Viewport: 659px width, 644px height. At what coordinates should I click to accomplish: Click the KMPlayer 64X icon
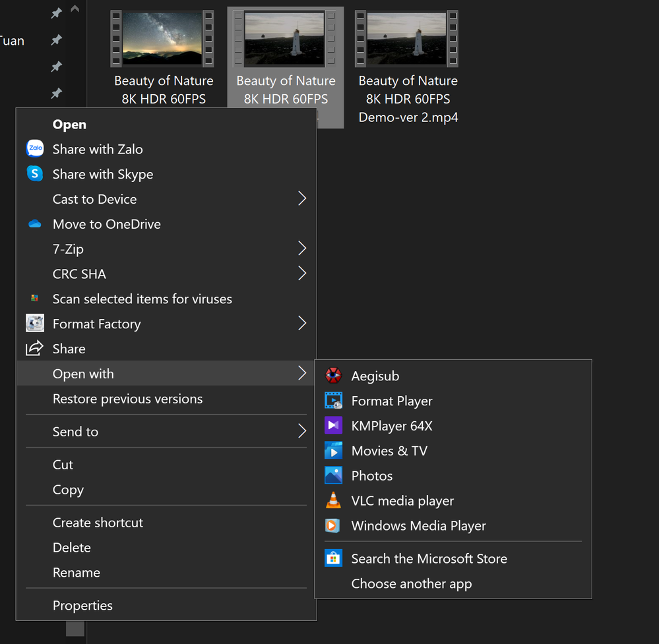click(333, 426)
